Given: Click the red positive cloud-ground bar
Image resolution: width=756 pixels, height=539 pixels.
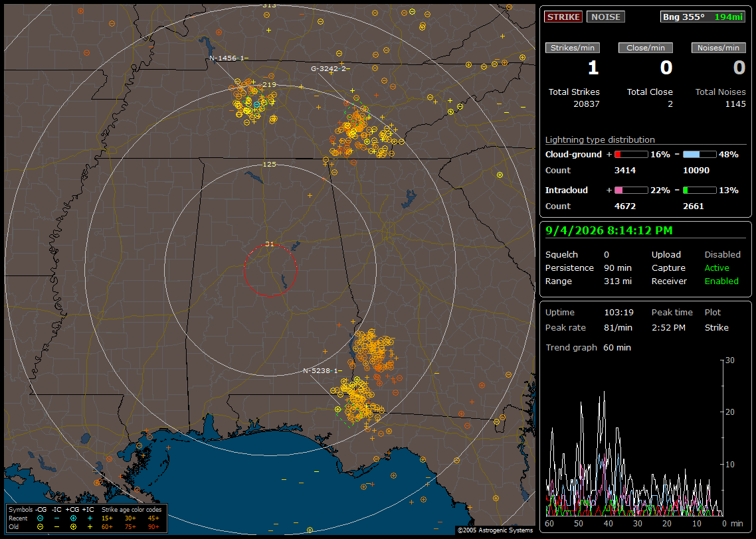Looking at the screenshot, I should coord(631,155).
